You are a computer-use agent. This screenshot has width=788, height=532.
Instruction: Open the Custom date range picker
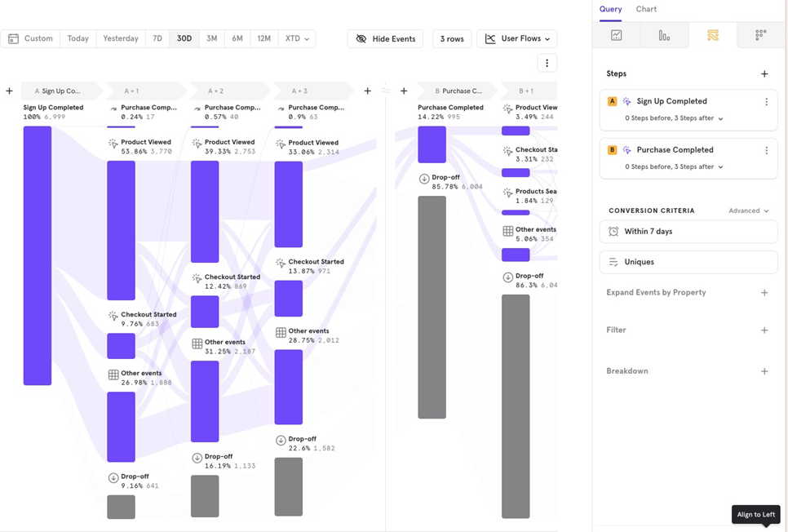[31, 38]
